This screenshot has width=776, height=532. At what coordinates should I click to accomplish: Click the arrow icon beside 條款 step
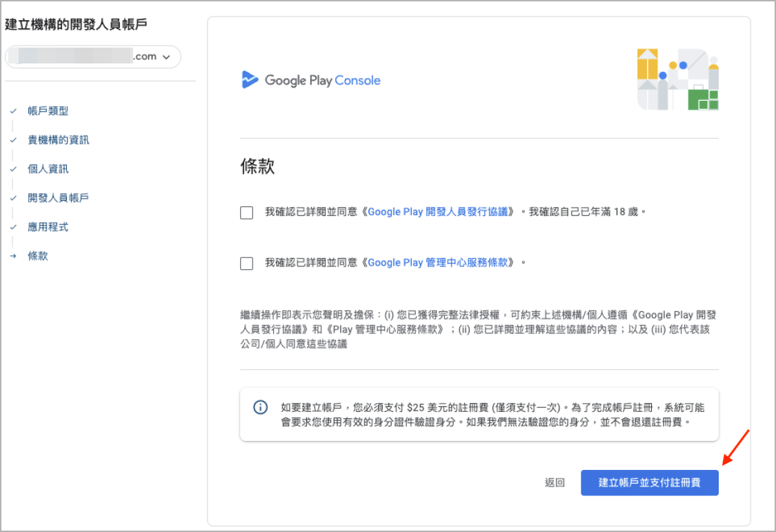pos(13,256)
